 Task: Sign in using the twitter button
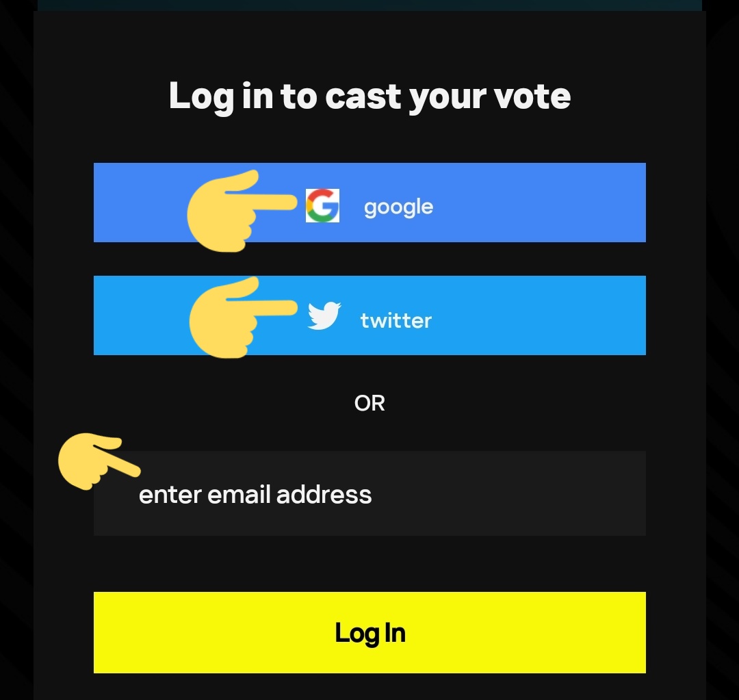pos(369,315)
